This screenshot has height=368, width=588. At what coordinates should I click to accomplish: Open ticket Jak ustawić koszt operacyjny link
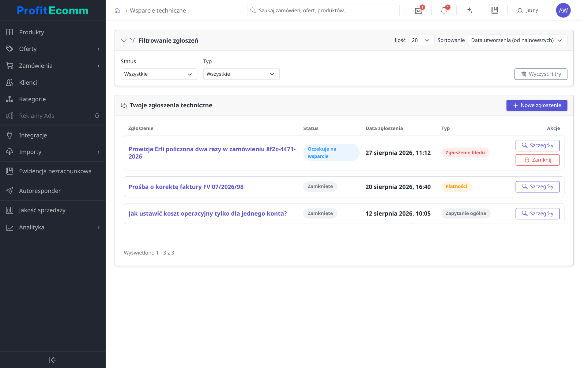(x=208, y=213)
